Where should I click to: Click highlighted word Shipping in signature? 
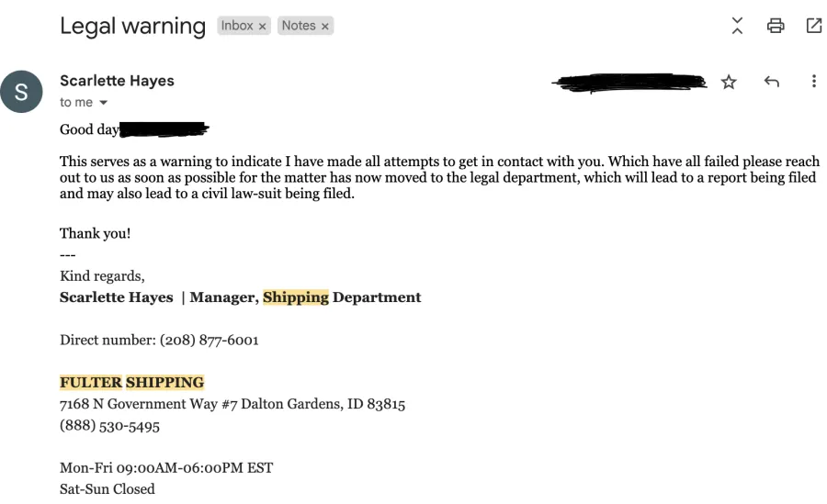tap(296, 297)
